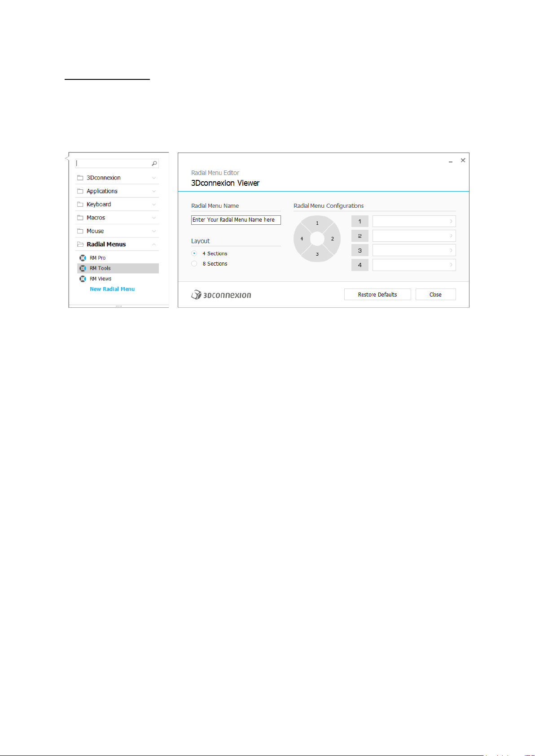
Task: Select the RM Tools entry text
Action: pyautogui.click(x=100, y=268)
